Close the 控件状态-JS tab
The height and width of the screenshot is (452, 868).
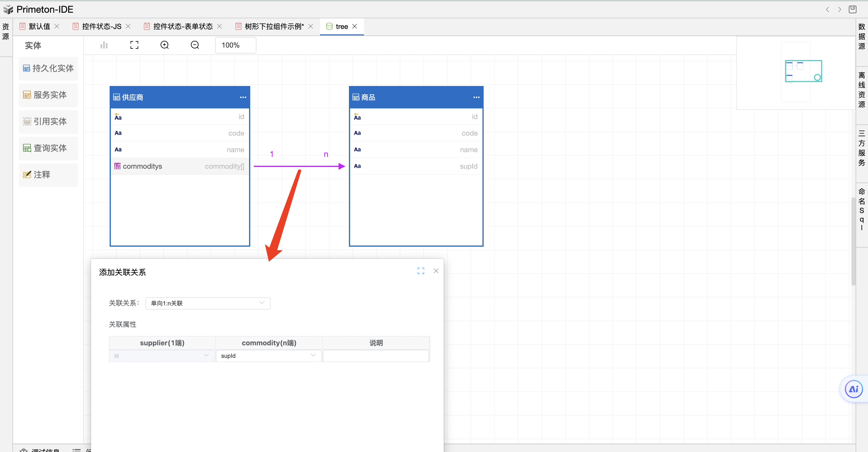click(x=128, y=26)
